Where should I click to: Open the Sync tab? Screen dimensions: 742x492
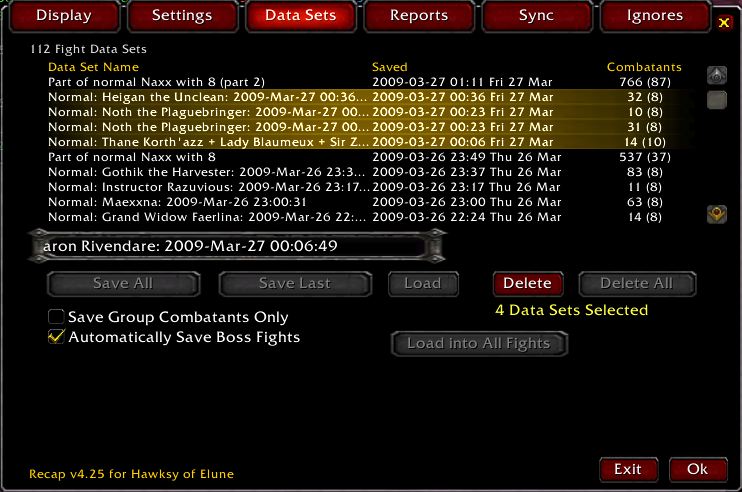[537, 16]
